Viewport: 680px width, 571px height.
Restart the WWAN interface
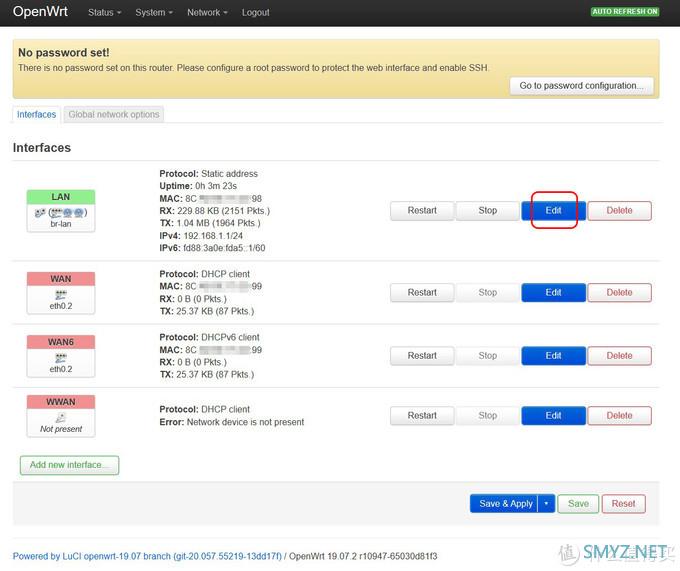click(x=422, y=416)
